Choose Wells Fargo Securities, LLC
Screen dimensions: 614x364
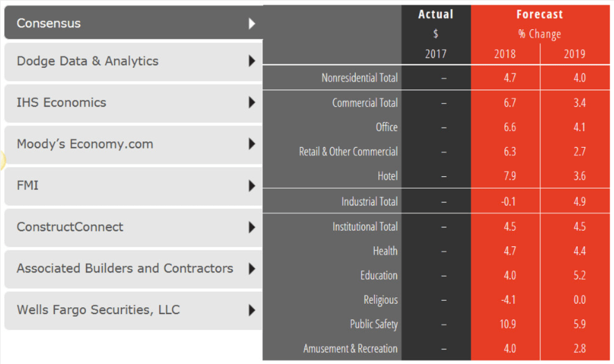click(x=98, y=310)
